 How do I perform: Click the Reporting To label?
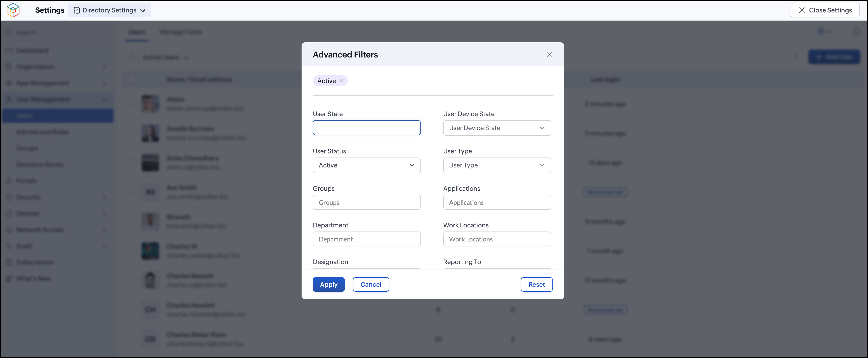tap(462, 262)
